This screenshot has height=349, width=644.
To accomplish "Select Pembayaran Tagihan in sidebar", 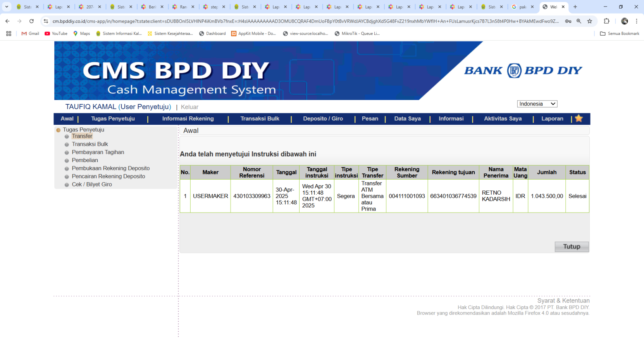I will 98,152.
